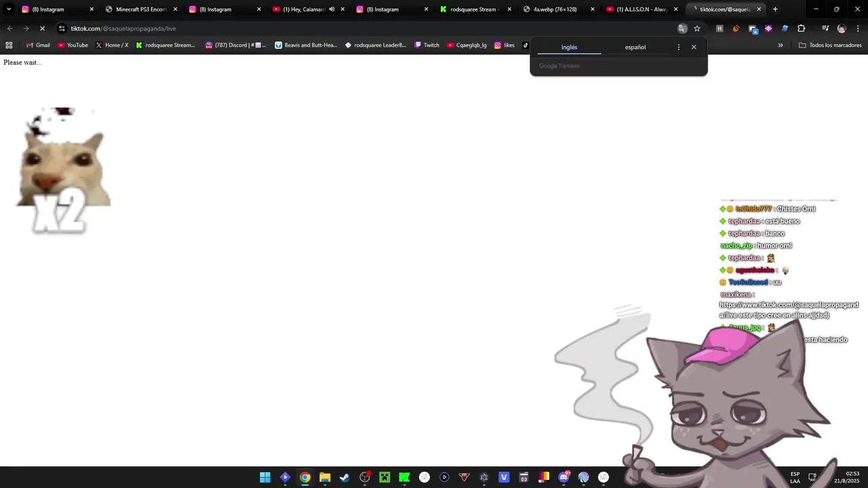The width and height of the screenshot is (868, 488).
Task: Open Minecraft creeper icon in taskbar
Action: [384, 477]
